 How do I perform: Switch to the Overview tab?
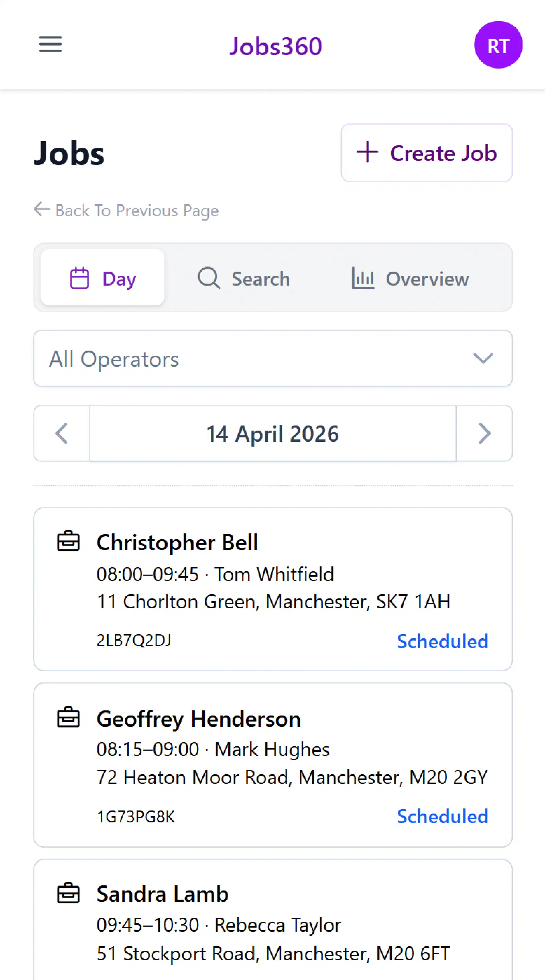point(410,278)
